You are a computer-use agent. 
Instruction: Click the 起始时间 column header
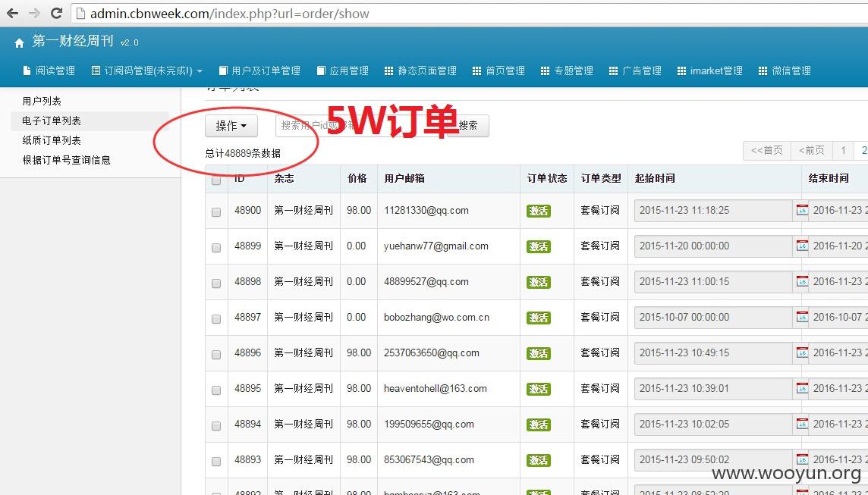point(655,178)
